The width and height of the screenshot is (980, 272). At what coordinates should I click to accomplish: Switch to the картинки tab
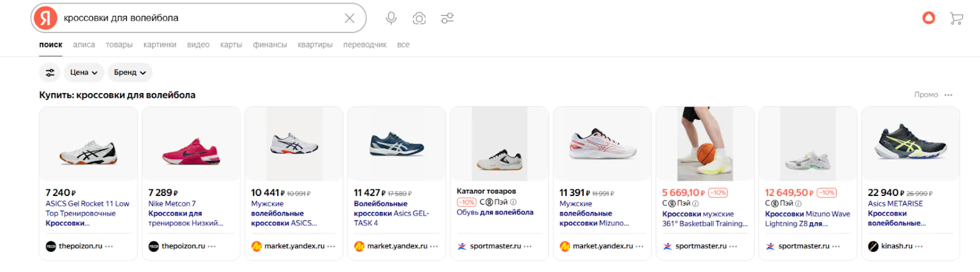160,45
